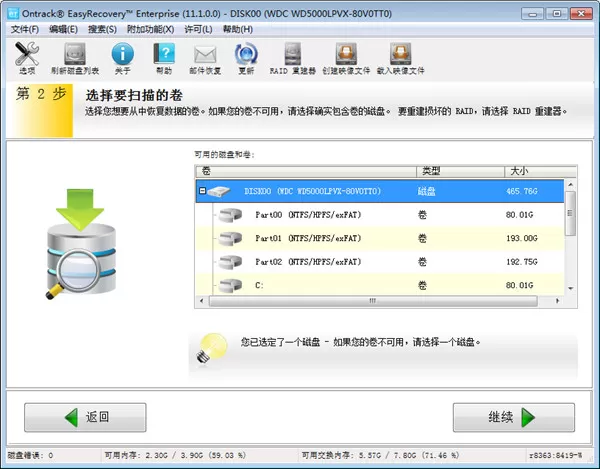The height and width of the screenshot is (469, 600).
Task: Select Part01 (NTFS/HPFS/exFAT) volume
Action: (380, 239)
